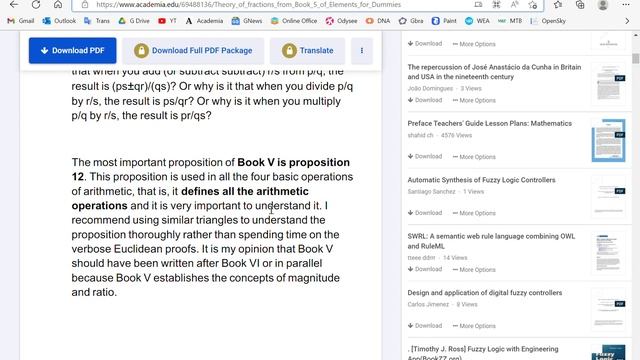640x360 pixels.
Task: Click the Preface Teachers' Guide thumbnail
Action: pos(608,140)
